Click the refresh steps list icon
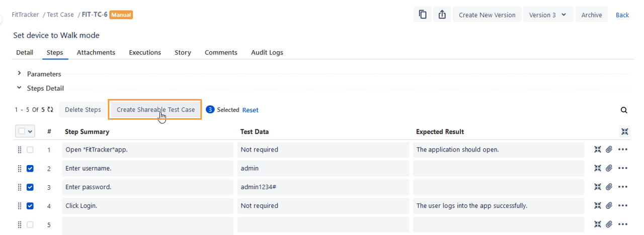This screenshot has width=644, height=235. click(50, 110)
